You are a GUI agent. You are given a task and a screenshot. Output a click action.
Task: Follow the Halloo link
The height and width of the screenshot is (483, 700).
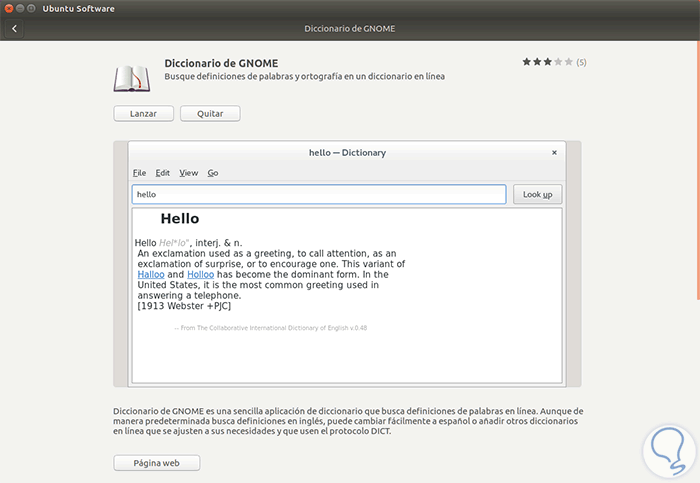[x=151, y=275]
